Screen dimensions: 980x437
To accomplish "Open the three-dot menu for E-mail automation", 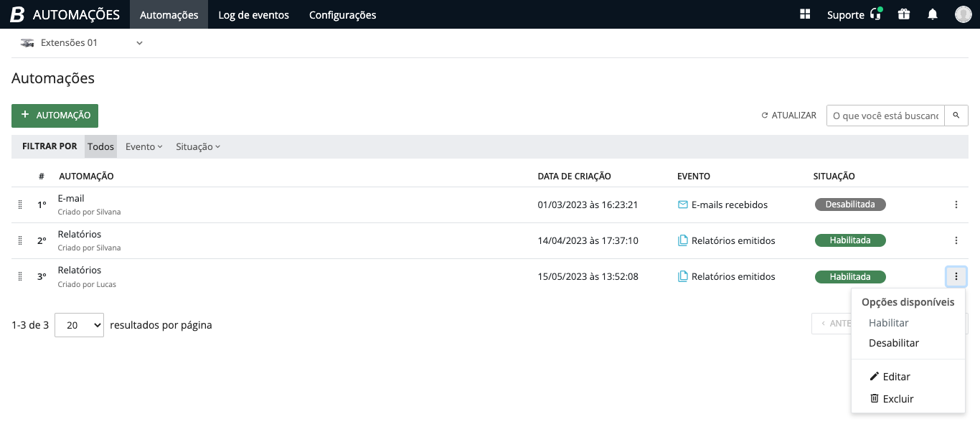I will [x=956, y=205].
